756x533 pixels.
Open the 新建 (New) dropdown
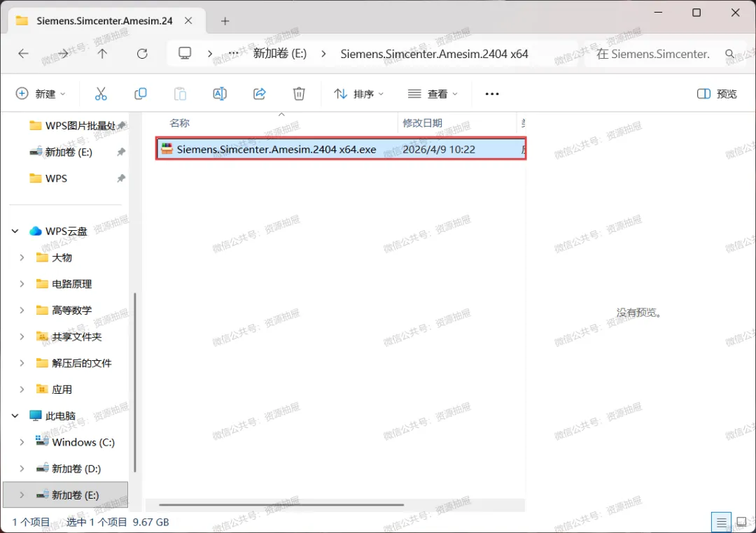tap(41, 94)
